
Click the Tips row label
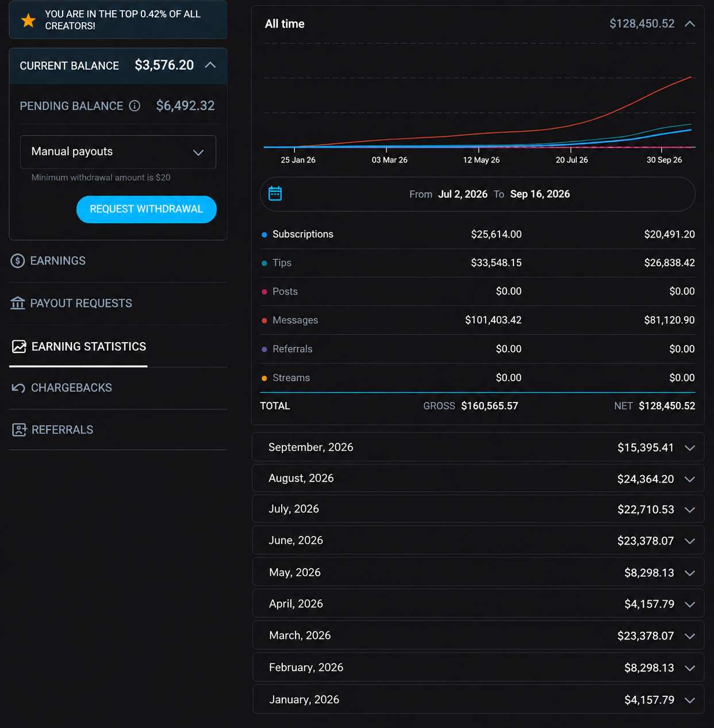point(282,263)
